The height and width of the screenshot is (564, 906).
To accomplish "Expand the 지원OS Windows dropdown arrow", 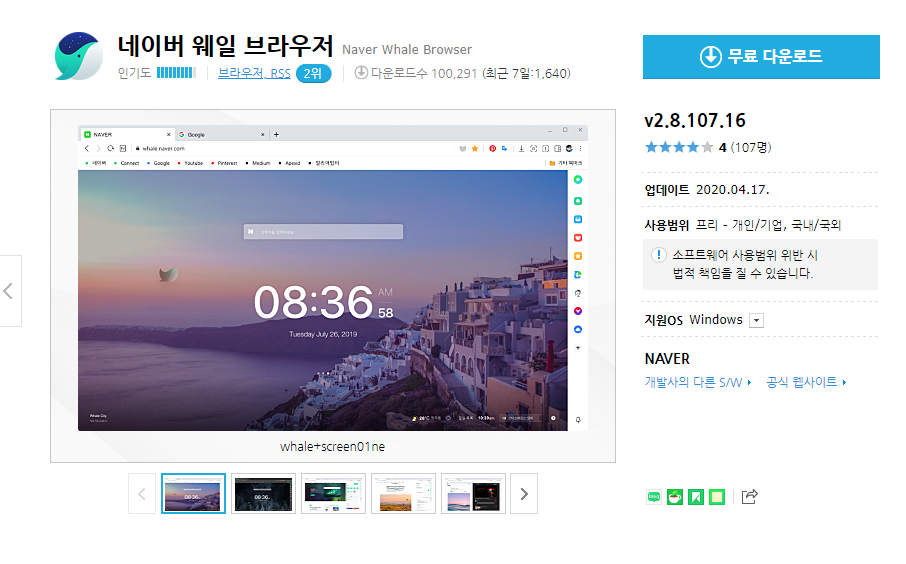I will [756, 320].
